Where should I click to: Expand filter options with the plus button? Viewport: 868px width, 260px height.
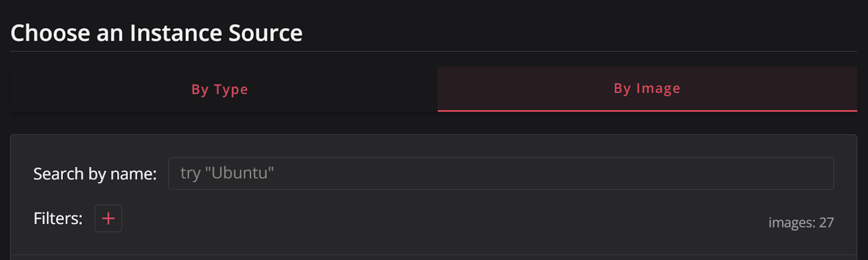[108, 218]
